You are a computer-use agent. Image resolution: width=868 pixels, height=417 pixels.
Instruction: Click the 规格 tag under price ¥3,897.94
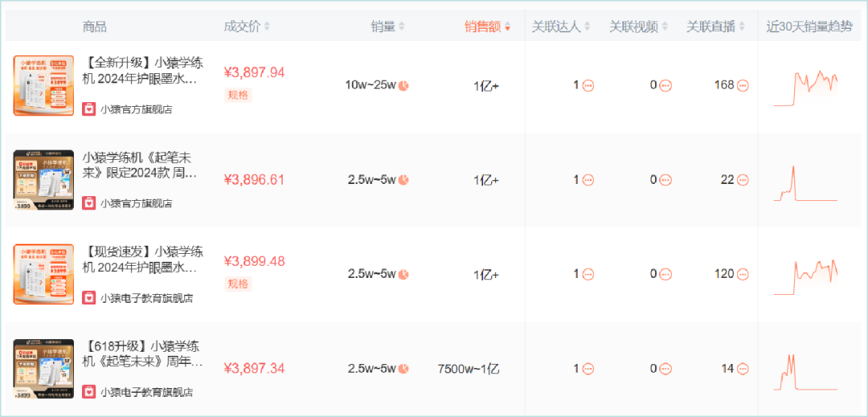(238, 95)
